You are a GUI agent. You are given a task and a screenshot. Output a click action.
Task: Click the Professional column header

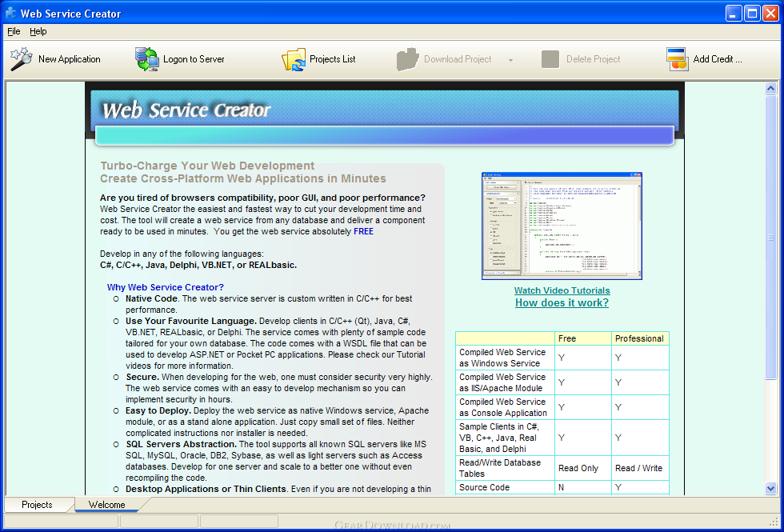(639, 338)
